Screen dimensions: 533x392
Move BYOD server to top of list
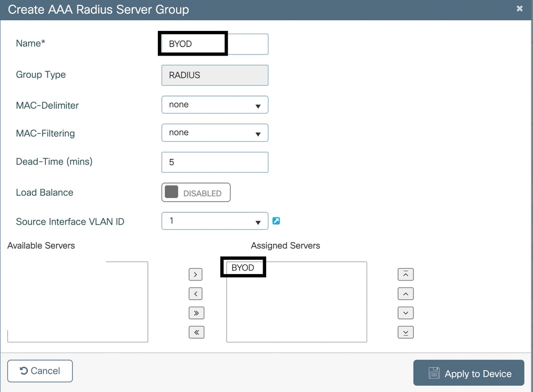coord(405,274)
